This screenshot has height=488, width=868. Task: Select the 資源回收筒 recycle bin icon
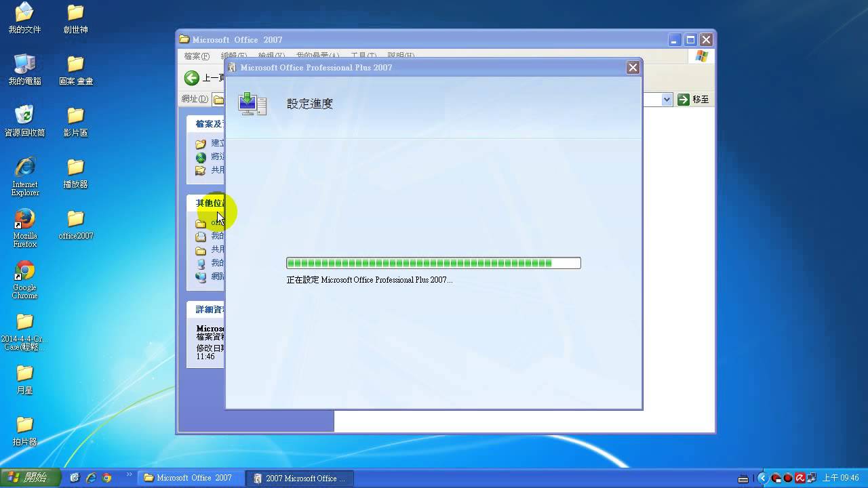click(24, 121)
